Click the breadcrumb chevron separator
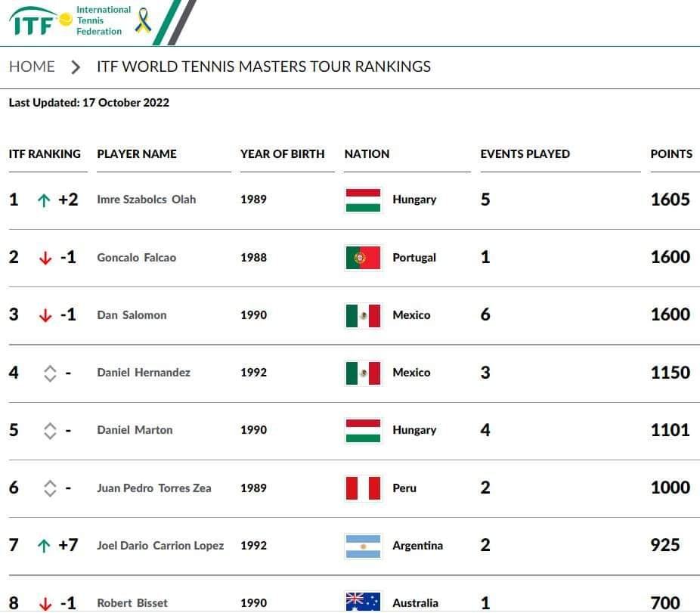The image size is (700, 613). pos(76,67)
